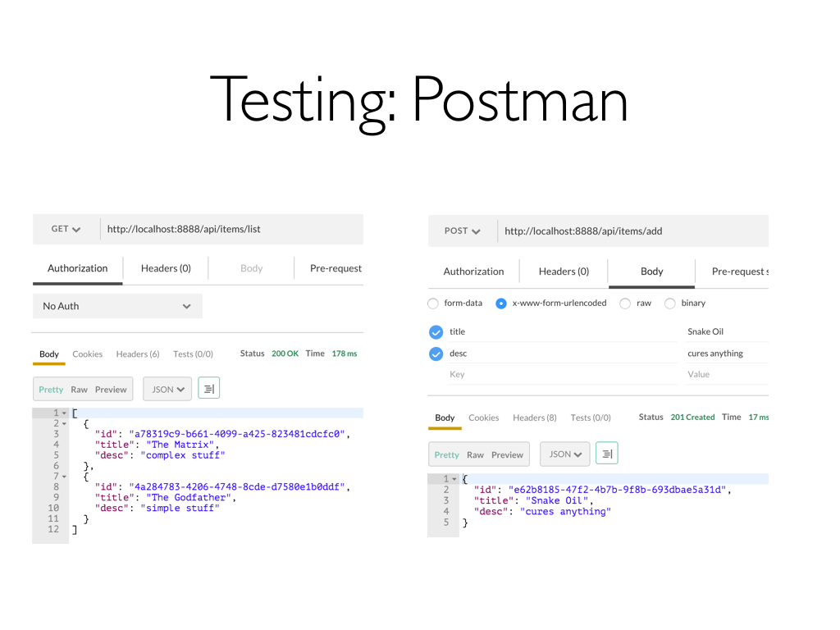Switch to Cookies tab in POST response
840x630 pixels.
(x=483, y=418)
